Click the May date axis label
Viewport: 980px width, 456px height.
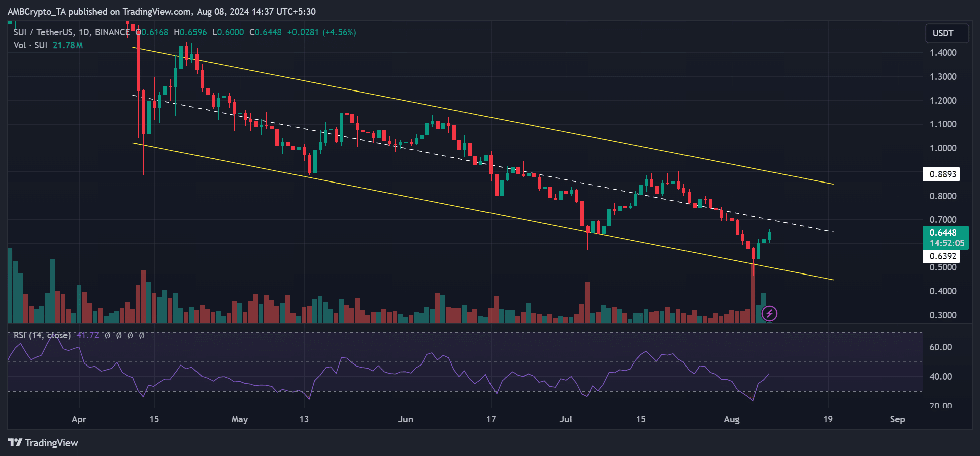(240, 419)
